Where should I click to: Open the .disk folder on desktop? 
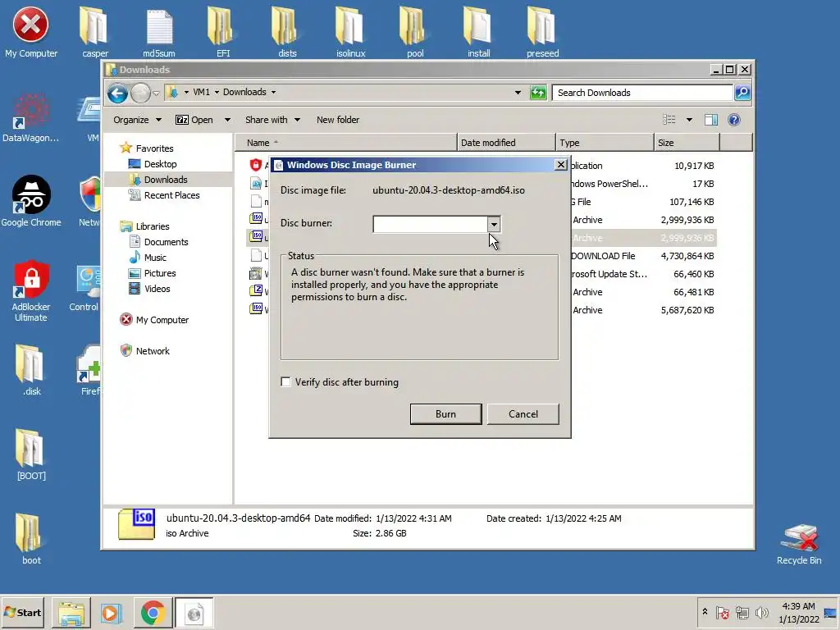(30, 370)
